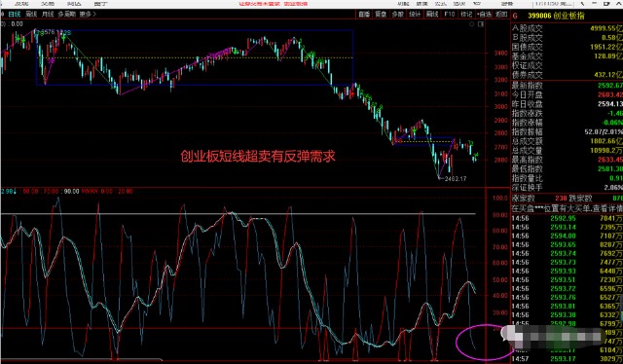623x364 pixels.
Task: Click the small circle icon above chart
Action: 472,24
